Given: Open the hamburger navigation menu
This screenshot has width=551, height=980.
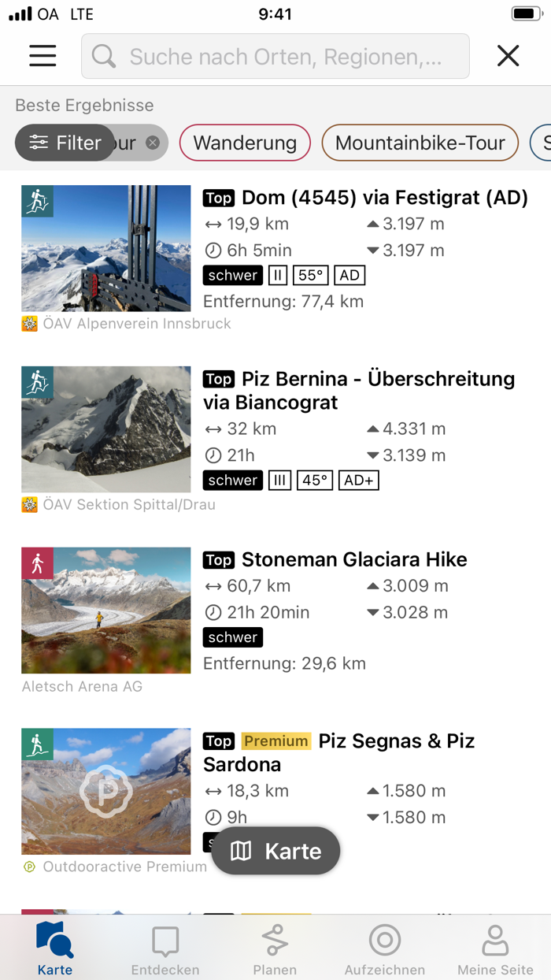Looking at the screenshot, I should pos(43,56).
